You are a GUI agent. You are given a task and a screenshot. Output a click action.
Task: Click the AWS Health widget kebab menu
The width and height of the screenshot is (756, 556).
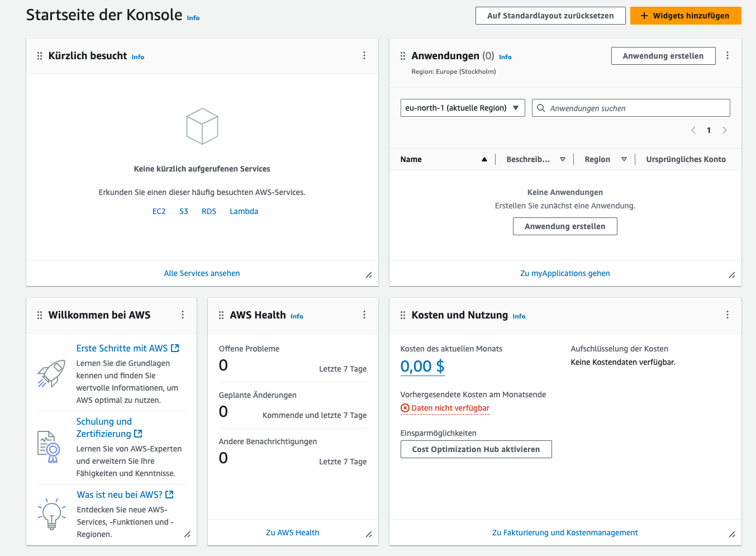click(364, 315)
